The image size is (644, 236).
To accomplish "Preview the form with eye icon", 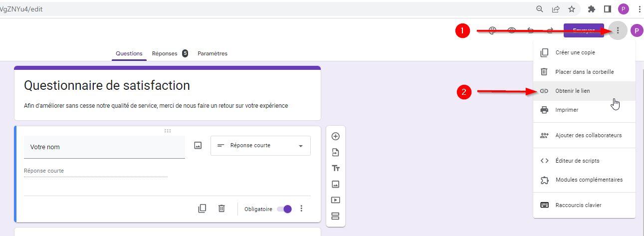I will click(511, 31).
